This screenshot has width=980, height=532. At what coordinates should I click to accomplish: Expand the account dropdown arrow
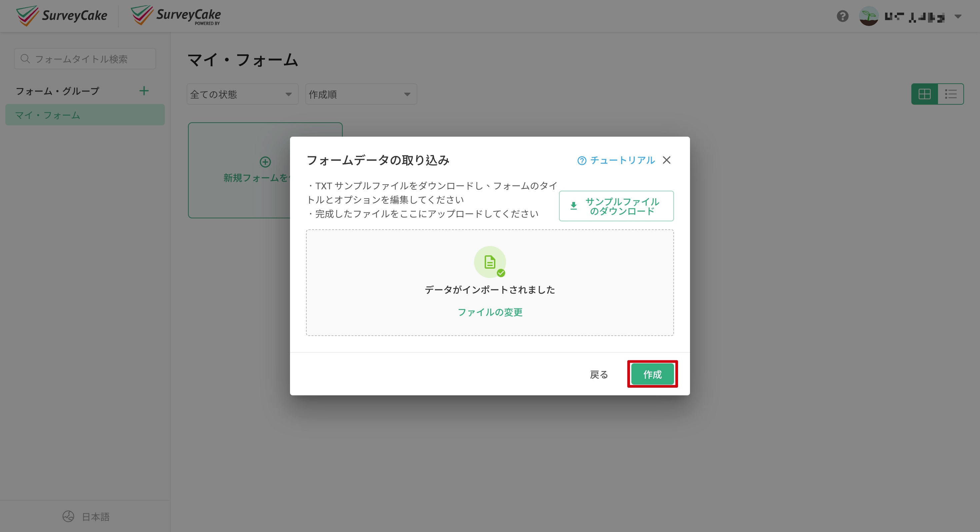[x=958, y=16]
